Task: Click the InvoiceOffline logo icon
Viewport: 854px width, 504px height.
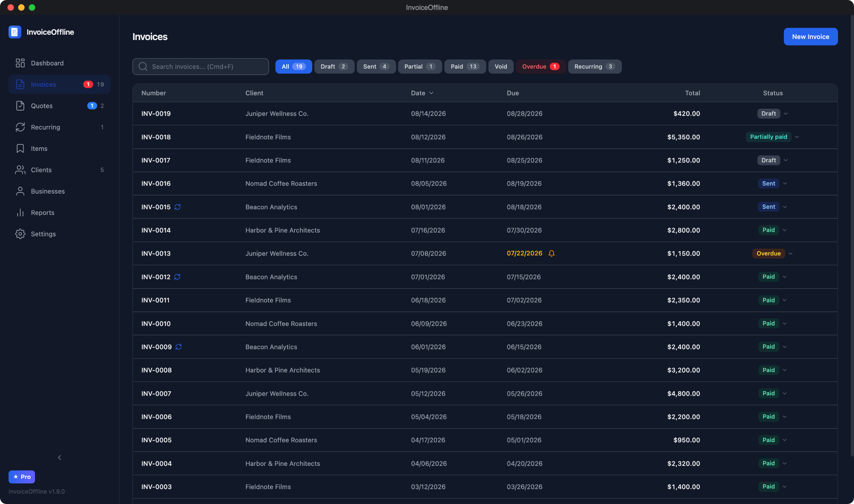Action: pos(15,32)
